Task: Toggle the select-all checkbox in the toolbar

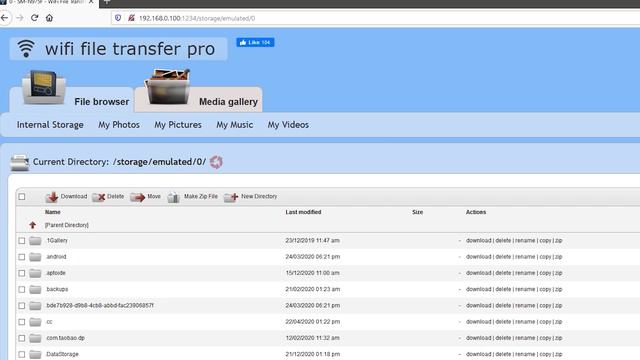Action: pos(22,197)
